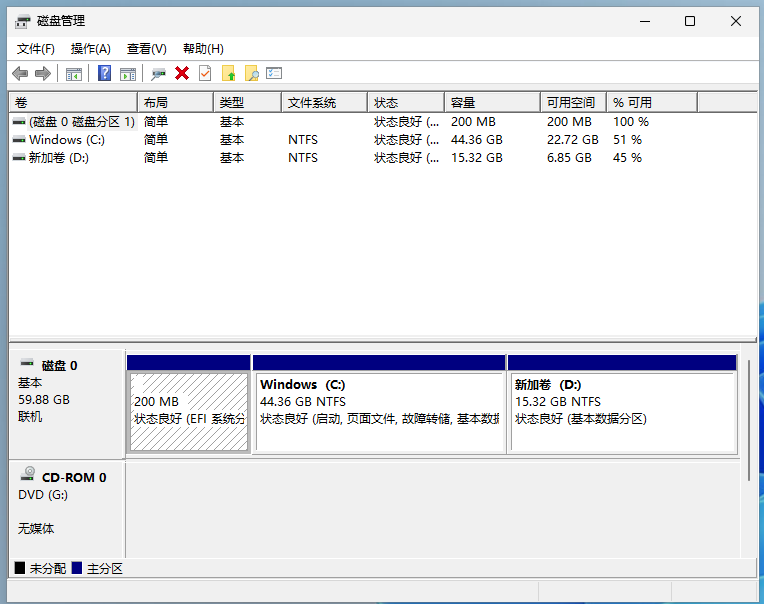Click the red X delete icon
The image size is (764, 604).
click(x=182, y=74)
